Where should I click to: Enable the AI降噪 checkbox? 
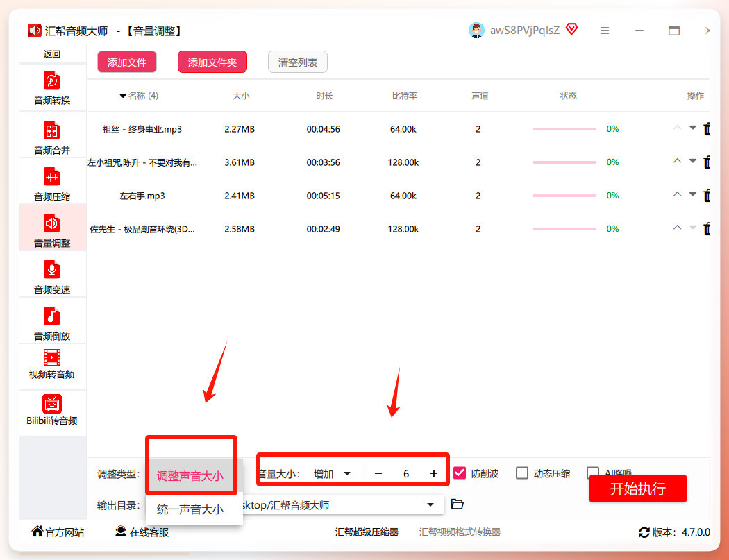593,473
